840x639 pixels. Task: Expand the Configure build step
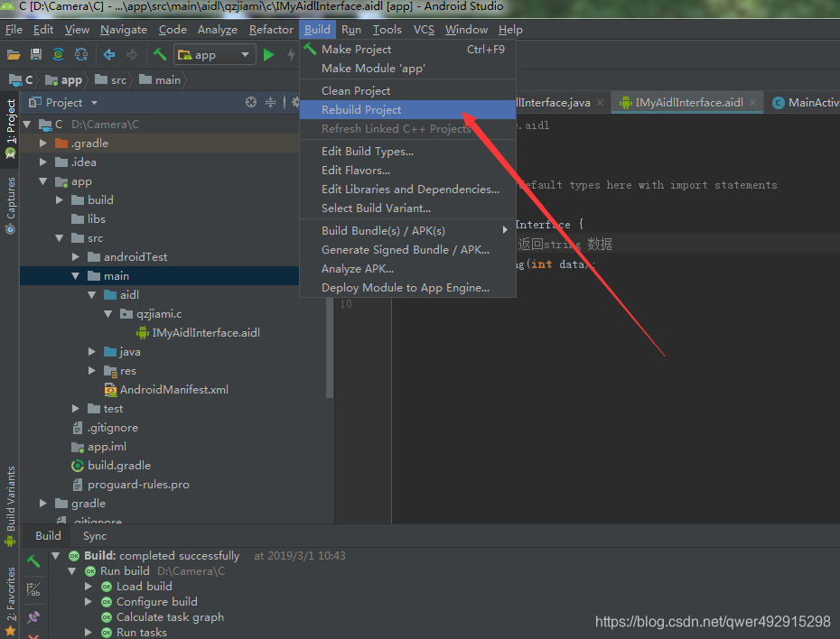click(x=89, y=602)
